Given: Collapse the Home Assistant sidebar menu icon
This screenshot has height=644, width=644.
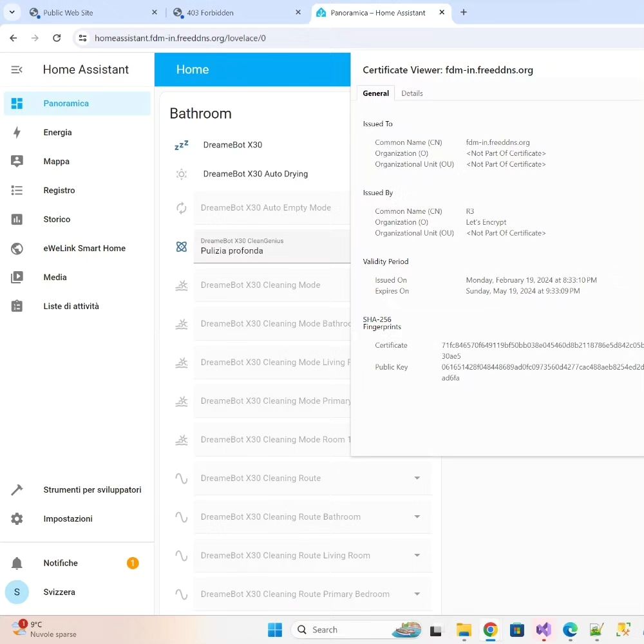Looking at the screenshot, I should [x=17, y=70].
